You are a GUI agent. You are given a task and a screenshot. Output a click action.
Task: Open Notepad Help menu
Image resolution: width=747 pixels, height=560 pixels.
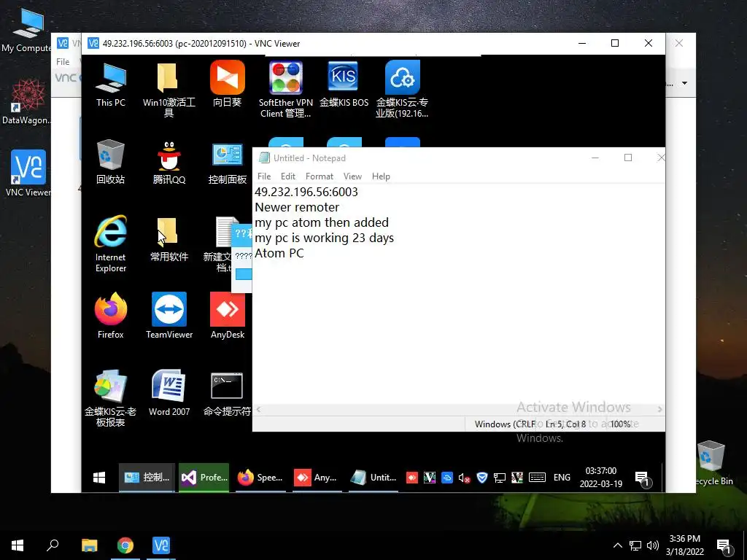coord(381,176)
